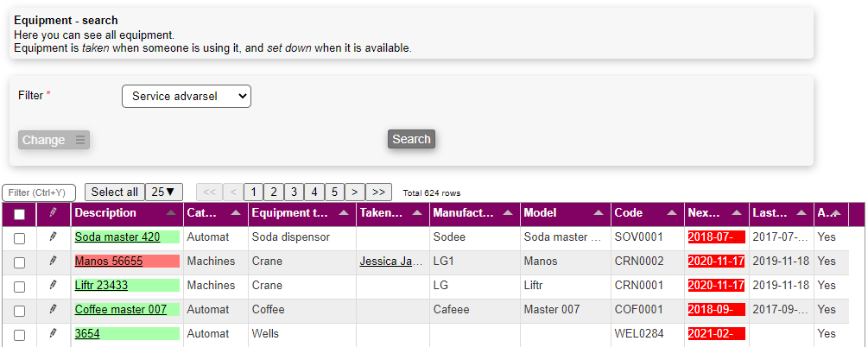The image size is (868, 347).
Task: Tick the select-all checkbox in table header
Action: [20, 214]
